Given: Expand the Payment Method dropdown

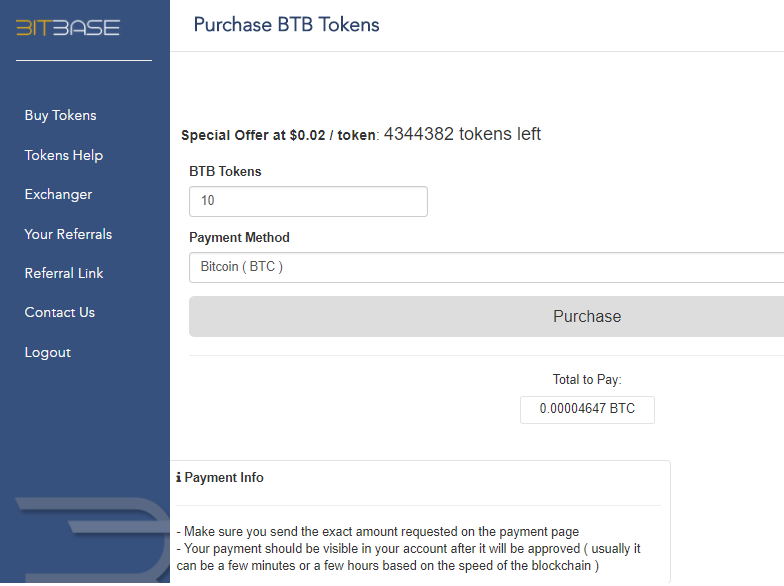Looking at the screenshot, I should [x=486, y=268].
